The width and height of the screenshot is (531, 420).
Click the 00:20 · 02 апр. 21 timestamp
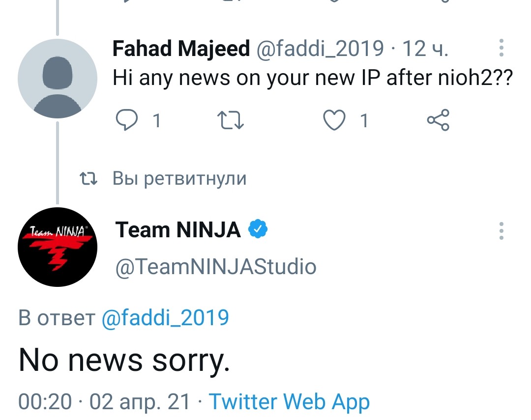point(104,402)
